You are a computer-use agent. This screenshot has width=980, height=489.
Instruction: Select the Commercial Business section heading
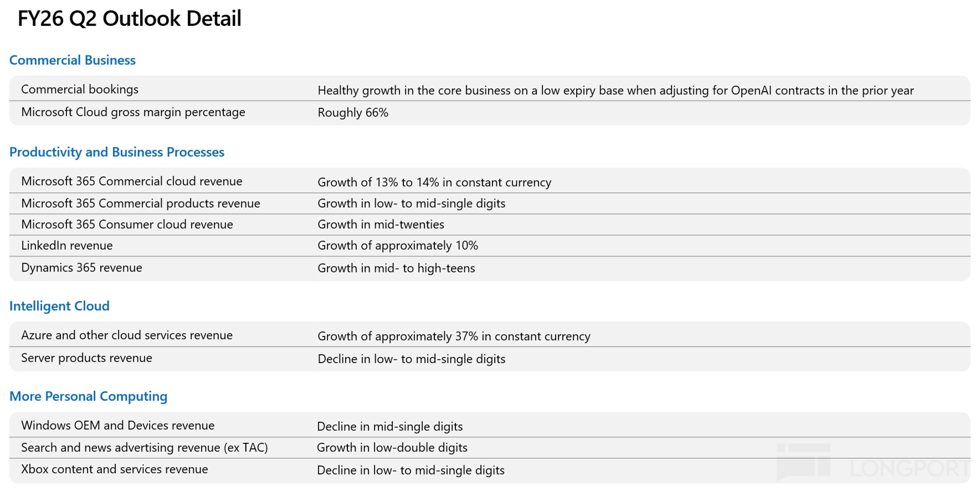pyautogui.click(x=72, y=60)
